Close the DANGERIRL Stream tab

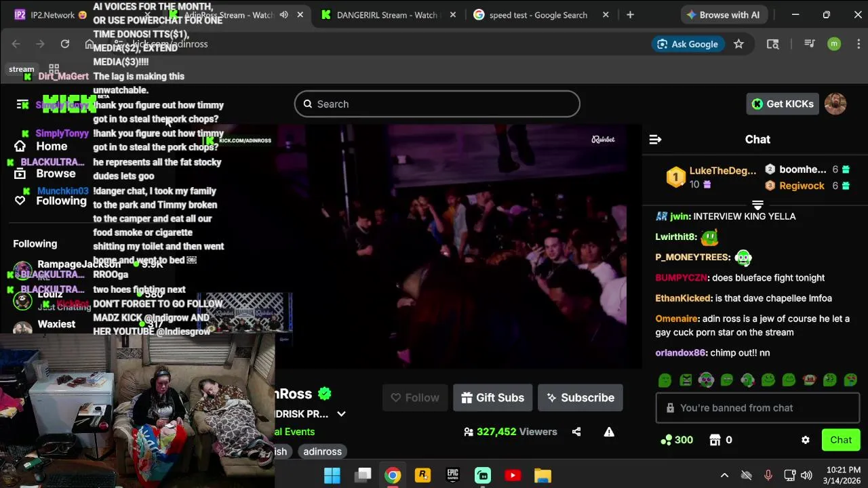click(453, 15)
